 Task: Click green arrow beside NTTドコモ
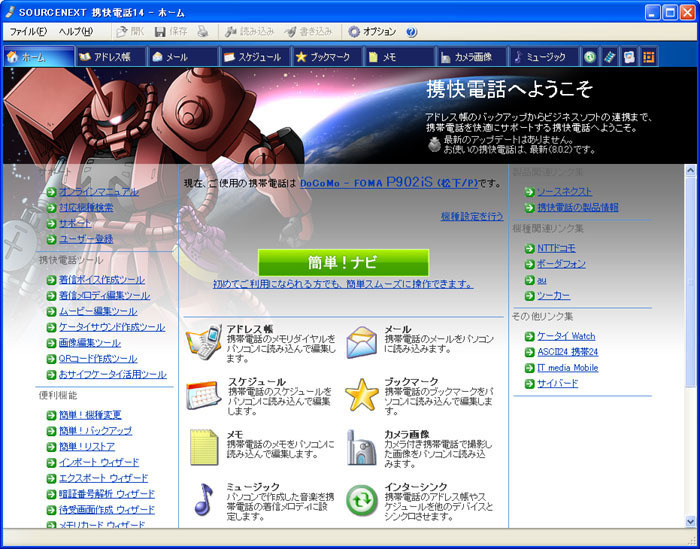[x=529, y=249]
